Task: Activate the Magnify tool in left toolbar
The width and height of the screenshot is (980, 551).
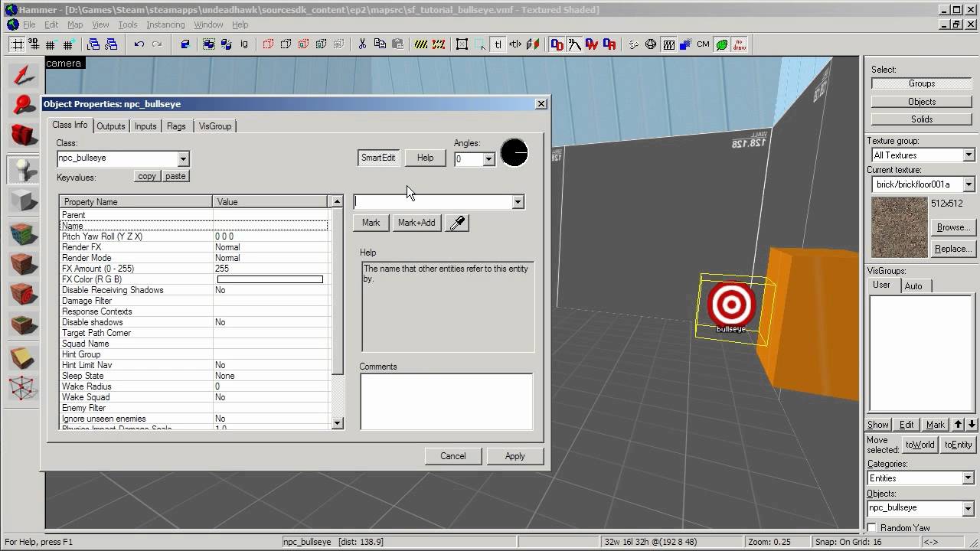Action: [x=24, y=106]
